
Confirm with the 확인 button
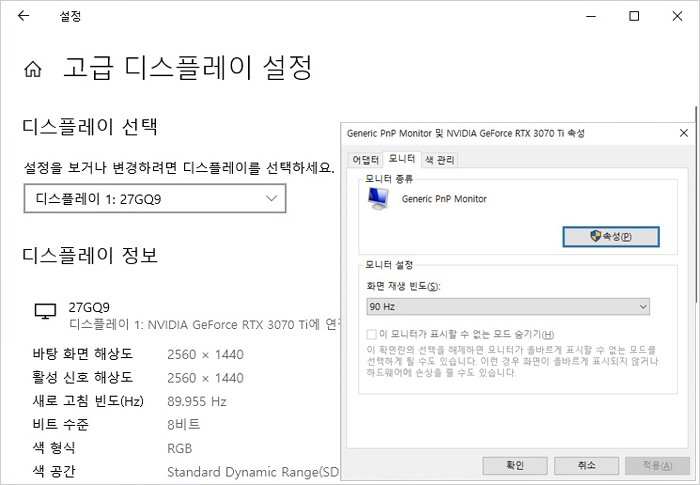(515, 465)
